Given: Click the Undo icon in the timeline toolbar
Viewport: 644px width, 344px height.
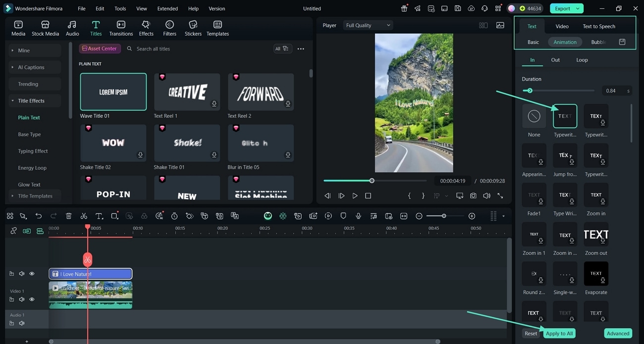Looking at the screenshot, I should 39,216.
